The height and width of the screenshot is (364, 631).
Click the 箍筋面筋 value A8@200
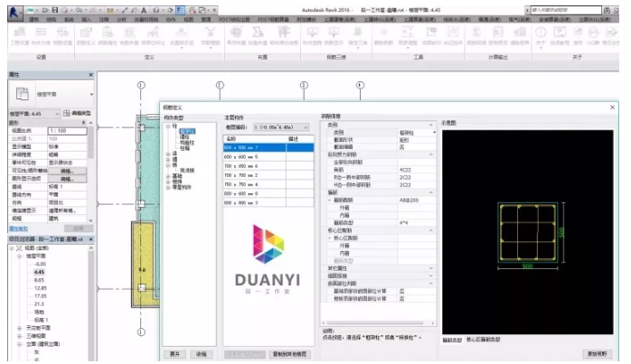pos(409,200)
